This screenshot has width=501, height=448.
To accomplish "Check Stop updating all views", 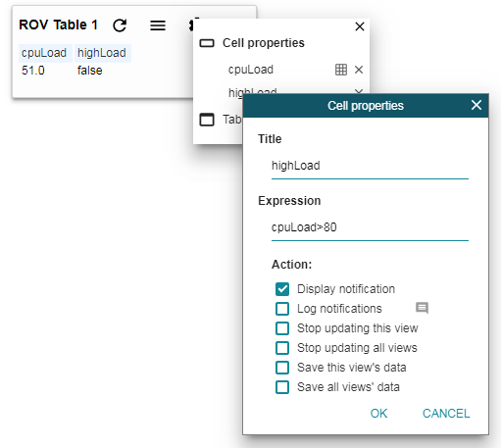I will pyautogui.click(x=282, y=348).
